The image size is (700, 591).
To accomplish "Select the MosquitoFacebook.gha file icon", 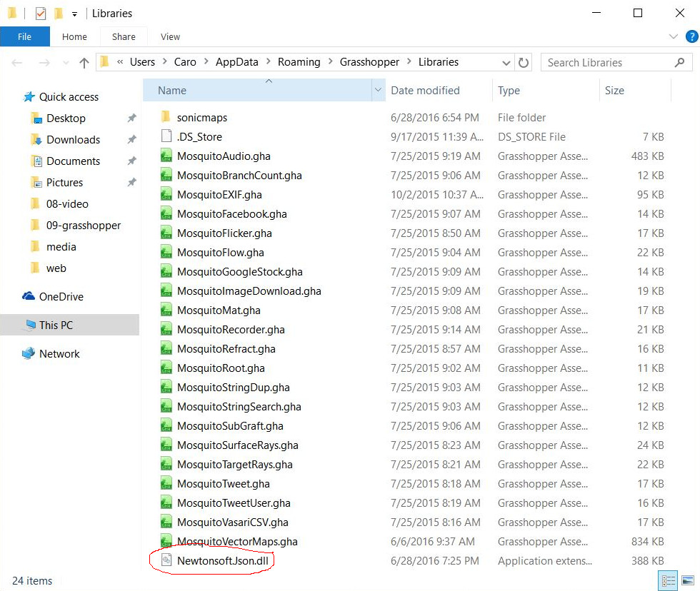I will coord(166,213).
